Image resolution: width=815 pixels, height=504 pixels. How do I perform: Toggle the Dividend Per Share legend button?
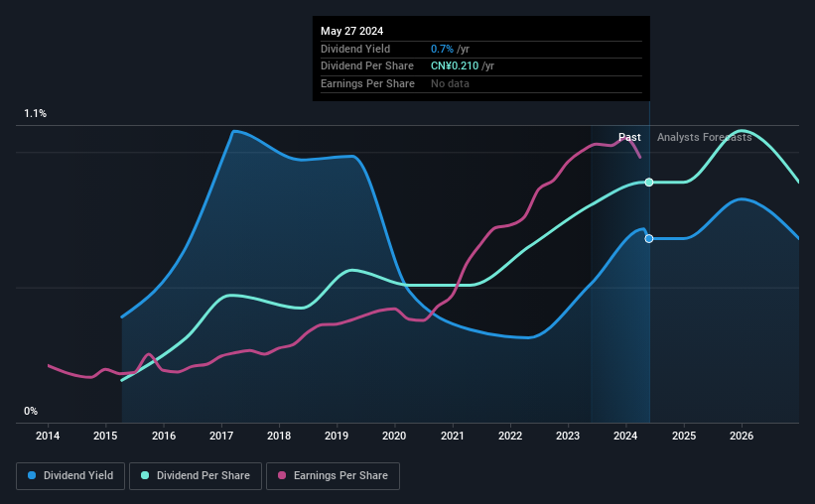196,476
